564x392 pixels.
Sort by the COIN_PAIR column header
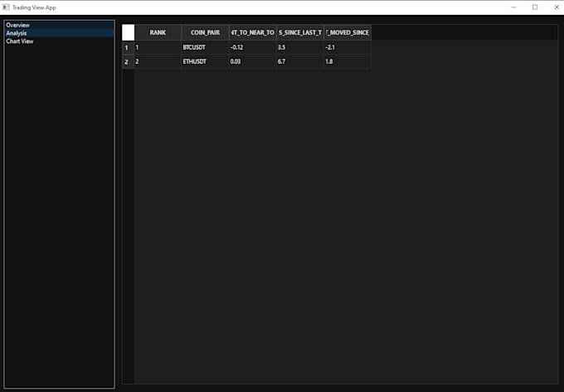(x=206, y=32)
